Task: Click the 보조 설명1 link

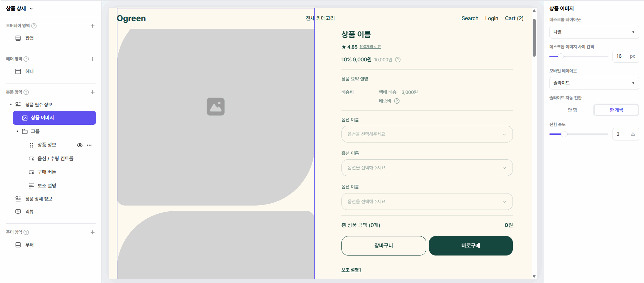Action: click(351, 270)
